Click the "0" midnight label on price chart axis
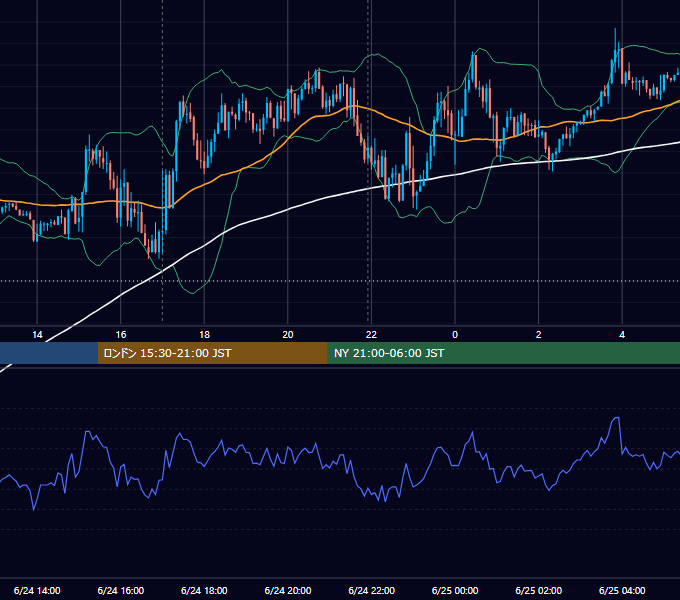The height and width of the screenshot is (600, 680). 455,335
